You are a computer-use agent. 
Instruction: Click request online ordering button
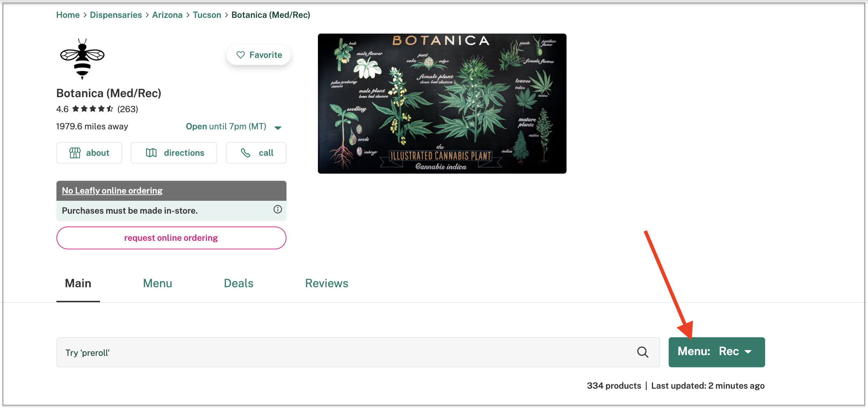tap(171, 238)
